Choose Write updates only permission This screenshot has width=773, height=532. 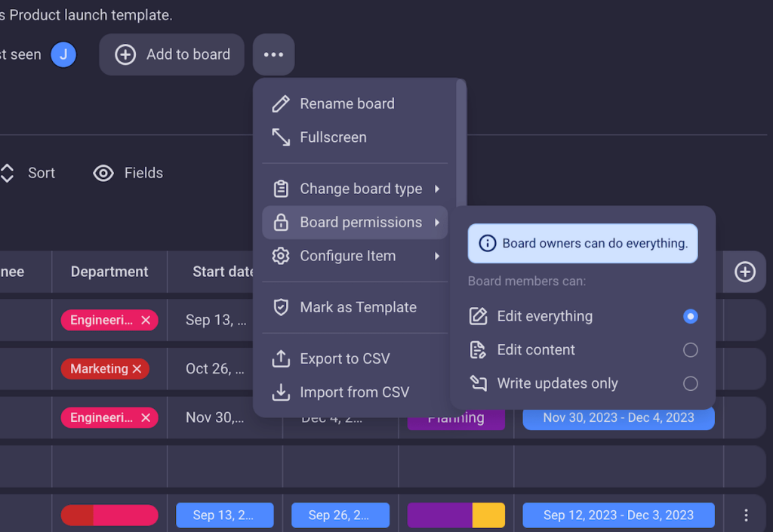691,383
